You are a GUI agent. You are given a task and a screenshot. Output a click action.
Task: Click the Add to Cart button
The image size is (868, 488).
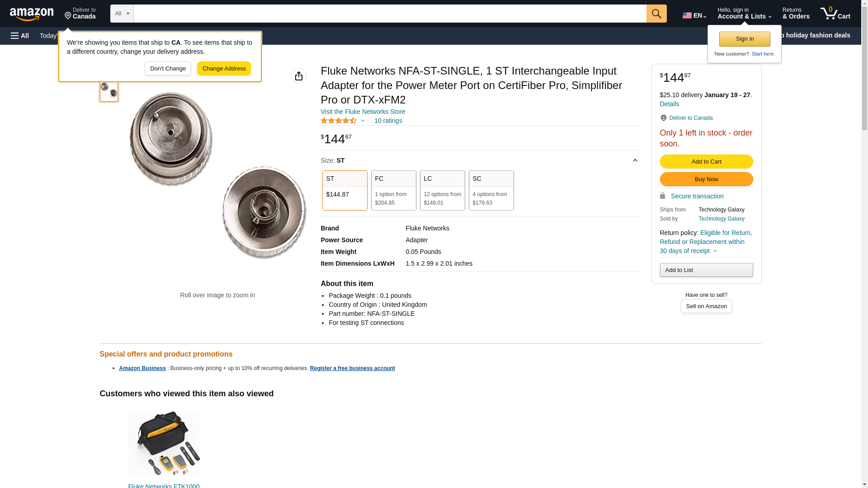coord(706,162)
